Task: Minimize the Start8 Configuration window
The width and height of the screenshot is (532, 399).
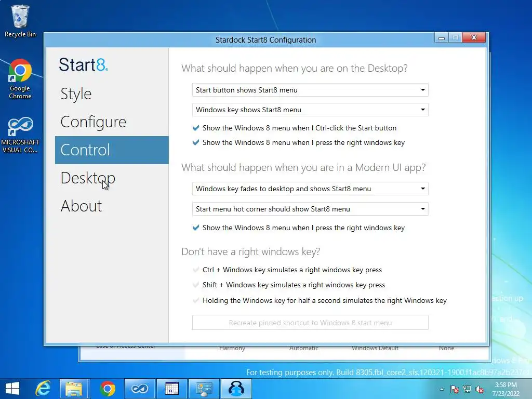Action: tap(442, 37)
